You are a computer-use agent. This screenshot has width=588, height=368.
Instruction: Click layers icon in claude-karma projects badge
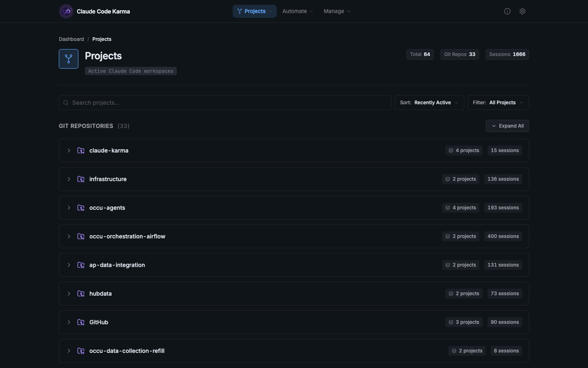[x=451, y=150]
